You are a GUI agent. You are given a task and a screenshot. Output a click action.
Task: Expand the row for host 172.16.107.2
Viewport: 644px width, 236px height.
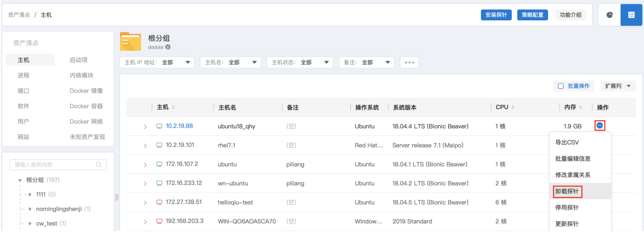145,165
